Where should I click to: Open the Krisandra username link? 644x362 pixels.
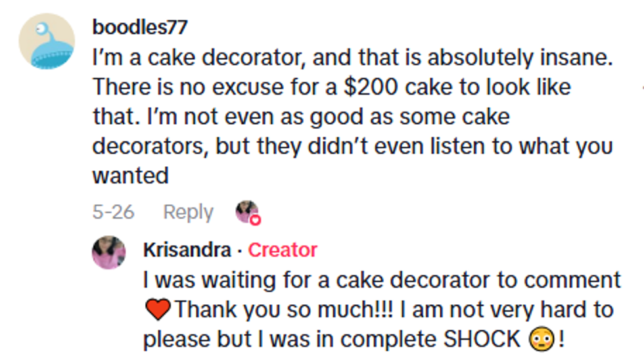click(x=187, y=250)
